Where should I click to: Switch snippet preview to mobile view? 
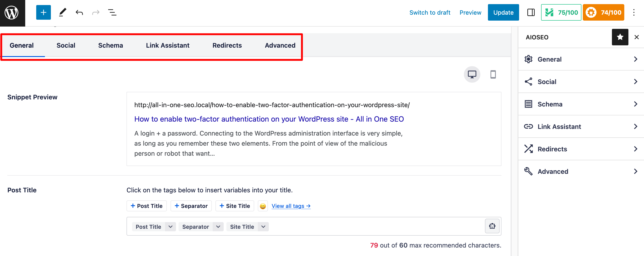click(493, 74)
